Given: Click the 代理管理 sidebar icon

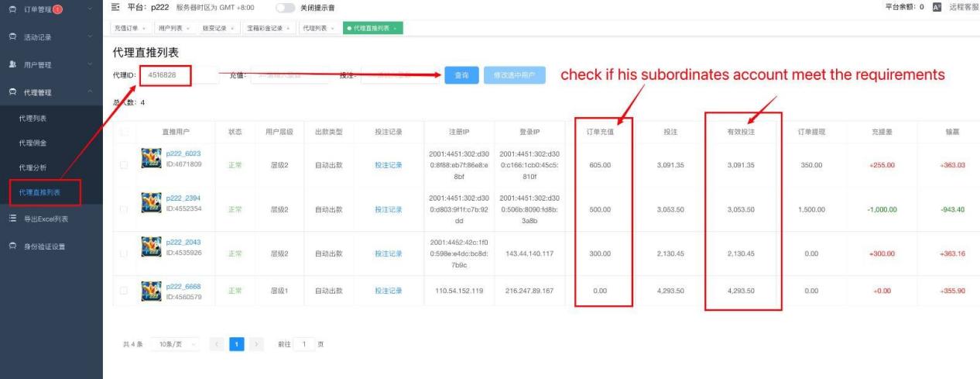Looking at the screenshot, I should pos(12,92).
